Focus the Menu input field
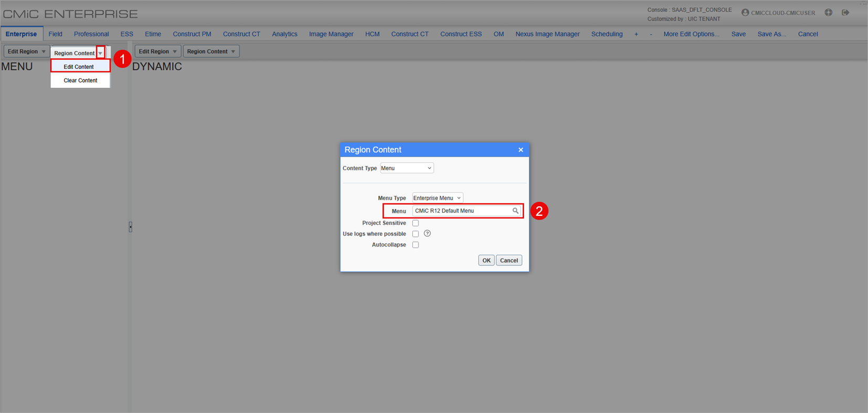Screen dimensions: 868x413 pos(462,211)
